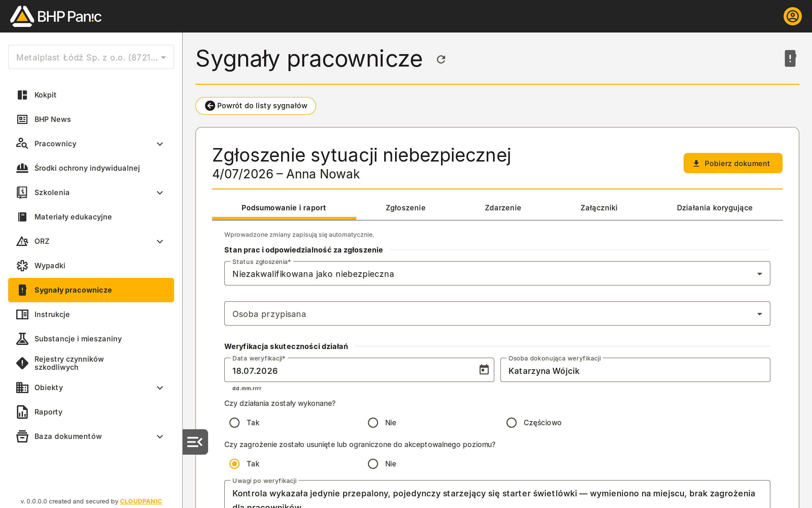Select Częściowo for działania wykonane
The height and width of the screenshot is (508, 812).
tap(511, 423)
